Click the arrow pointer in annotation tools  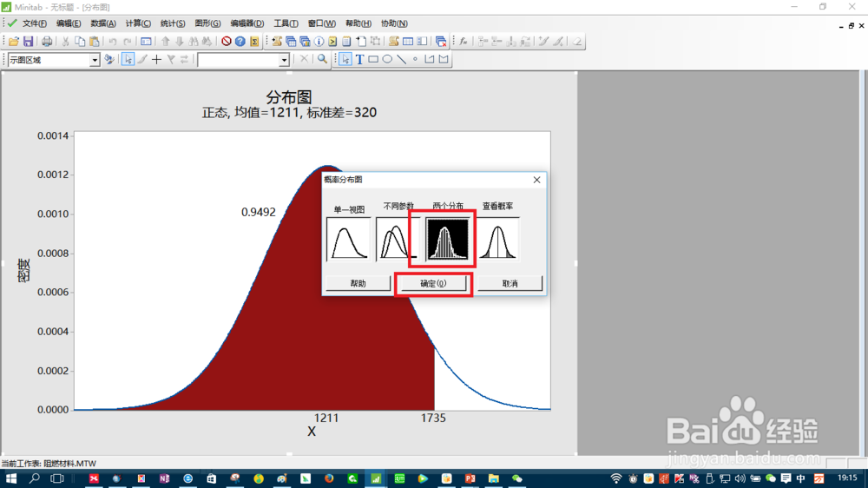pos(345,59)
